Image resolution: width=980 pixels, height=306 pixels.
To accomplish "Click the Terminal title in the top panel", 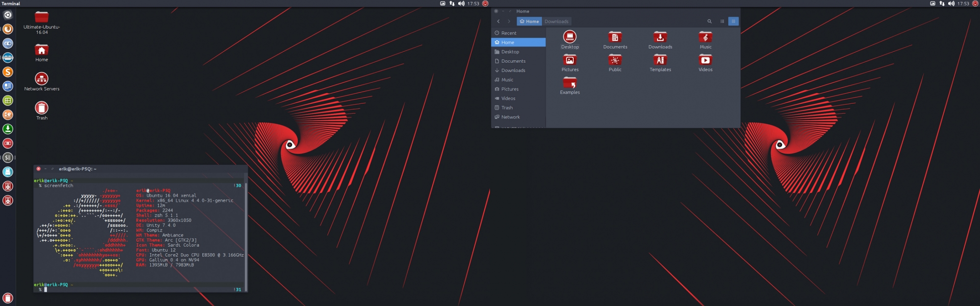I will pos(11,3).
